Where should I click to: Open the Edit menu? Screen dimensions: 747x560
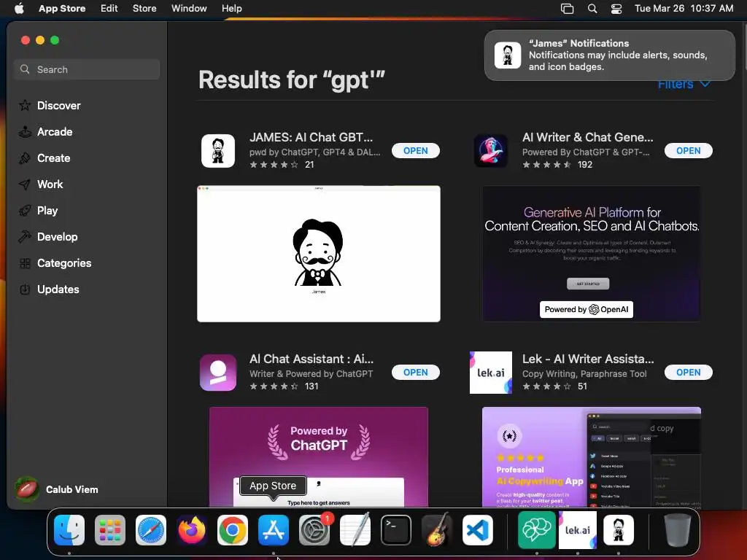click(109, 9)
